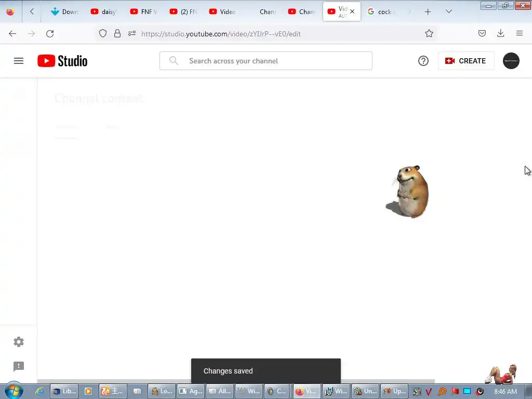Switch to the Down tab

[64, 12]
